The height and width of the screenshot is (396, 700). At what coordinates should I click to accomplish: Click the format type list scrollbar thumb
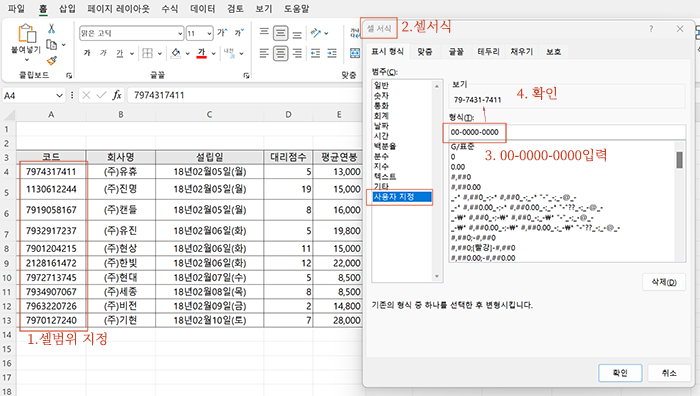pyautogui.click(x=679, y=160)
